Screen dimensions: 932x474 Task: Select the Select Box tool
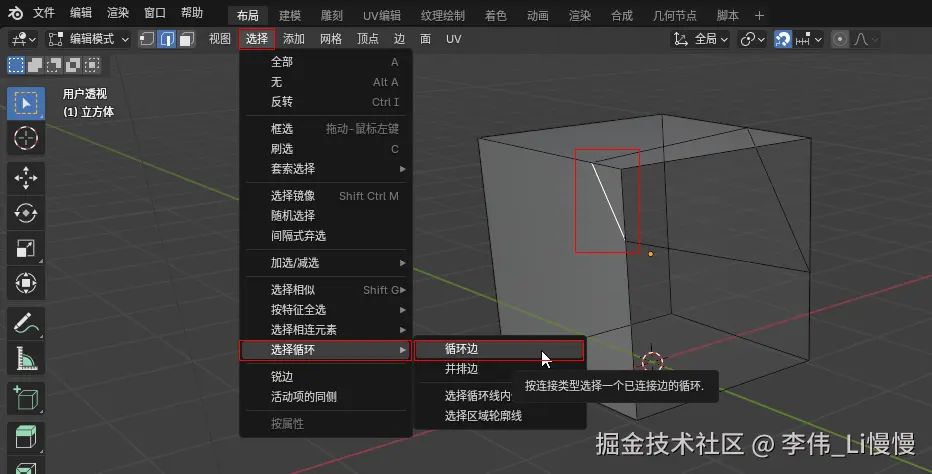click(x=26, y=103)
